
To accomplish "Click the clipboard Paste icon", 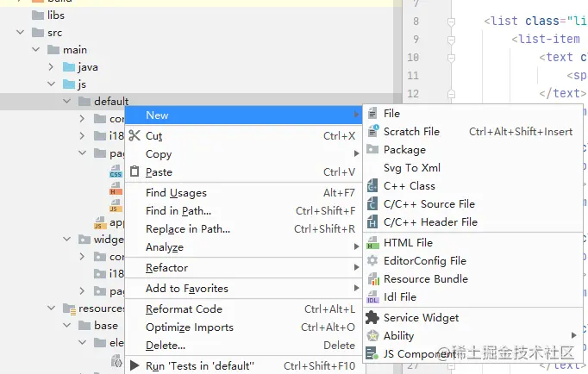I will tap(134, 171).
